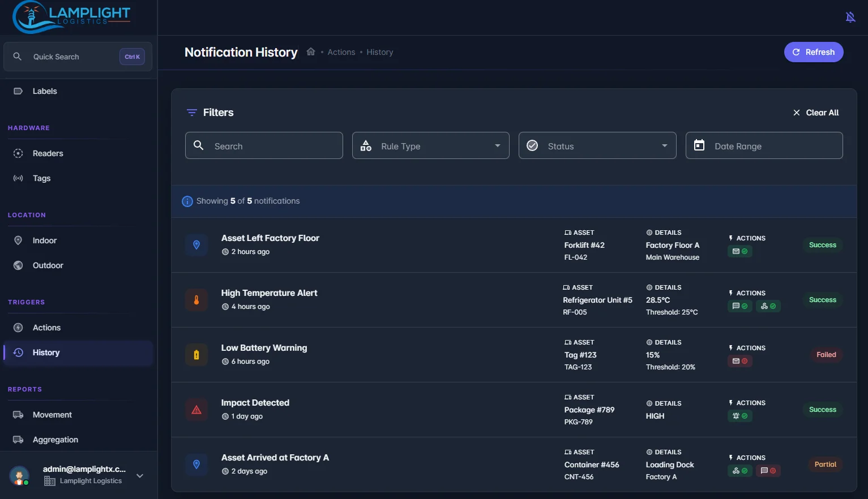868x499 pixels.
Task: Click the muted notifications bell icon
Action: (x=850, y=17)
